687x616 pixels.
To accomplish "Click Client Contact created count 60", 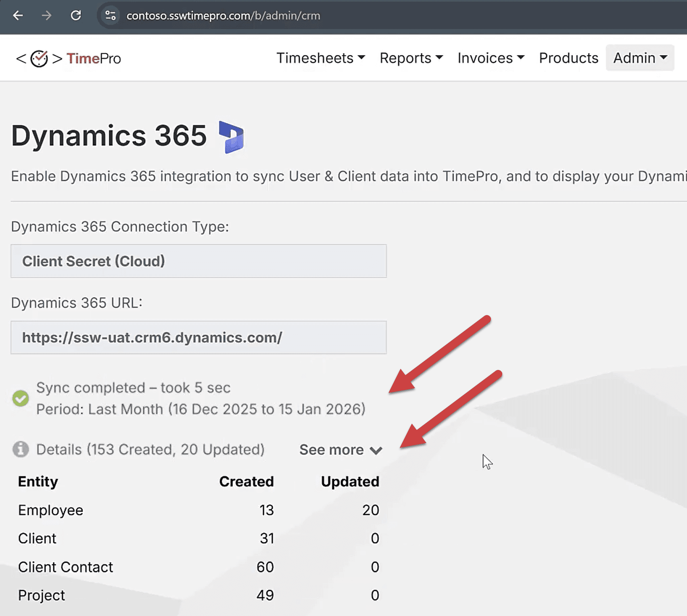I will pos(265,567).
